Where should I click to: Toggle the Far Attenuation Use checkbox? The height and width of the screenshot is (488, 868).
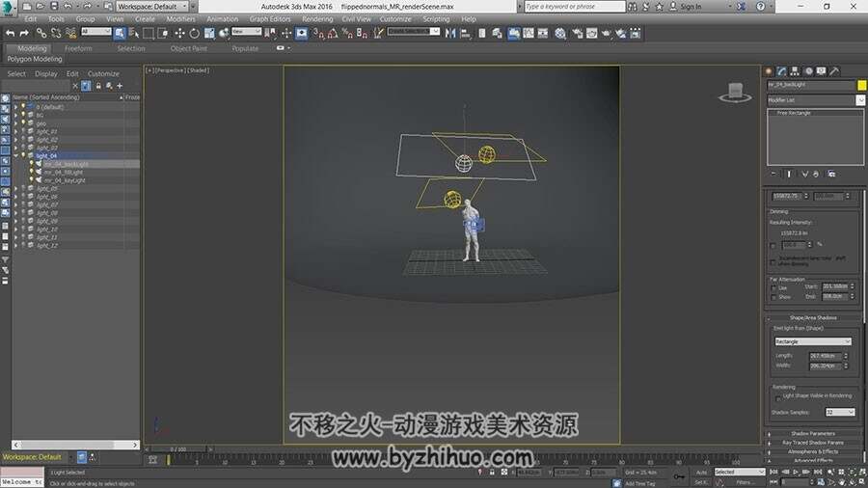tap(773, 287)
